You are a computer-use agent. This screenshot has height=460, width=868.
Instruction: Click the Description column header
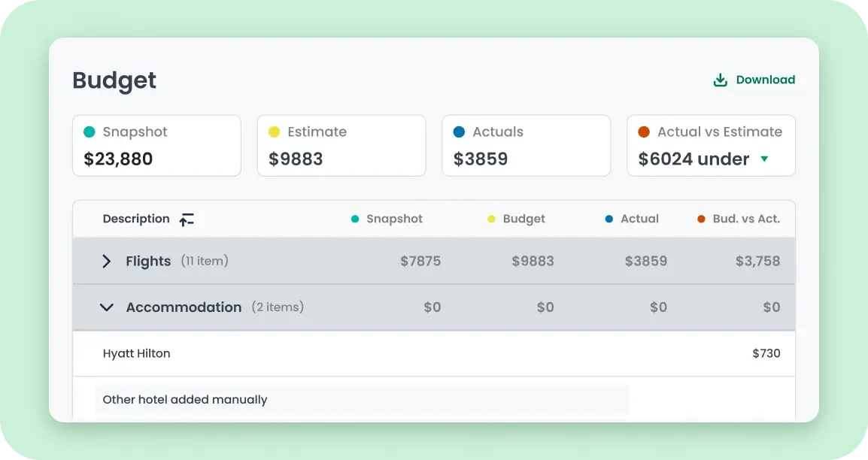(x=136, y=219)
